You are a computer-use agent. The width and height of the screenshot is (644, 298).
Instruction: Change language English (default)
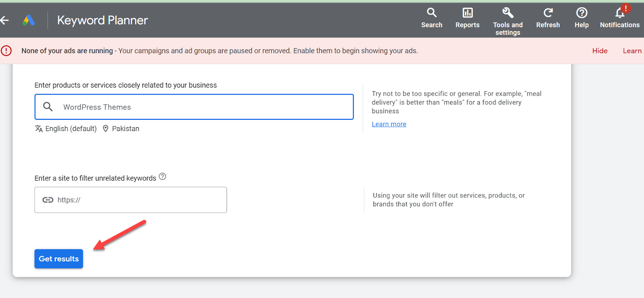click(71, 129)
